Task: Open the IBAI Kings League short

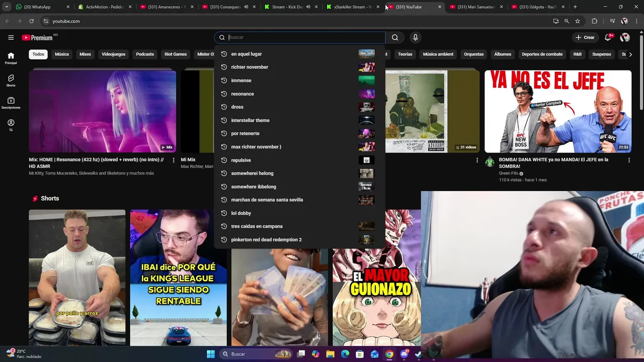Action: 178,278
